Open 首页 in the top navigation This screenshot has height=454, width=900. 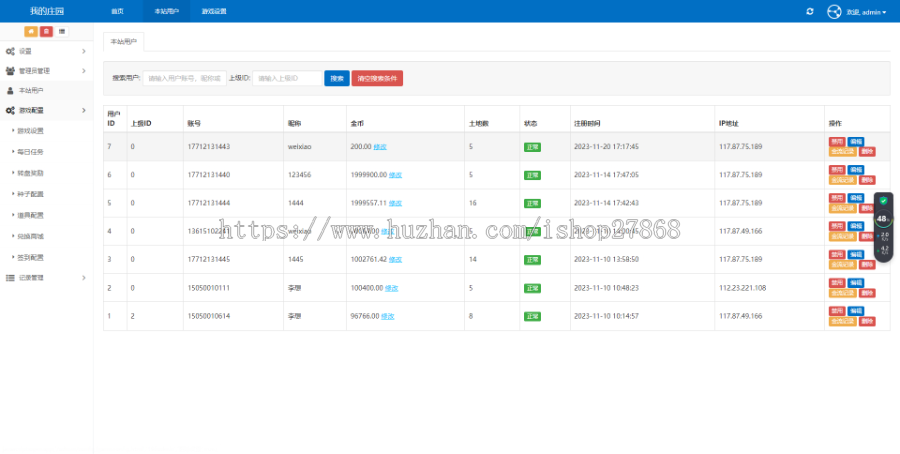pos(117,11)
